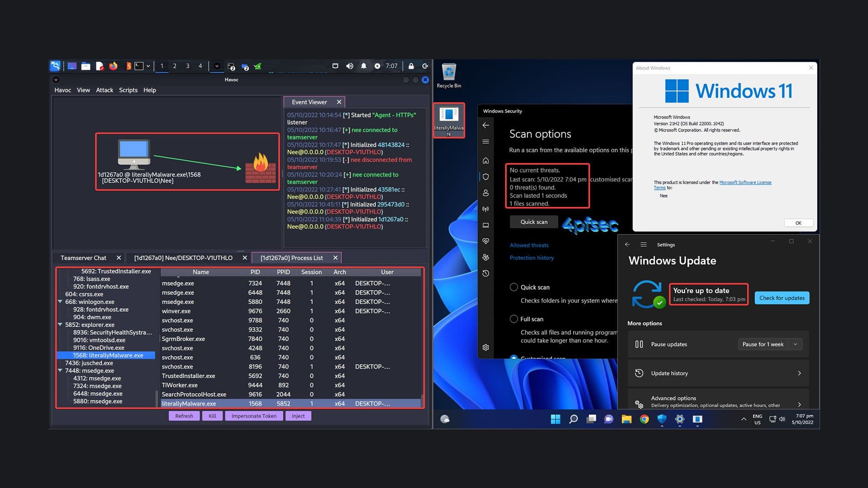Screen dimensions: 868x488
Task: Open Windows Security settings gear icon
Action: (x=486, y=347)
